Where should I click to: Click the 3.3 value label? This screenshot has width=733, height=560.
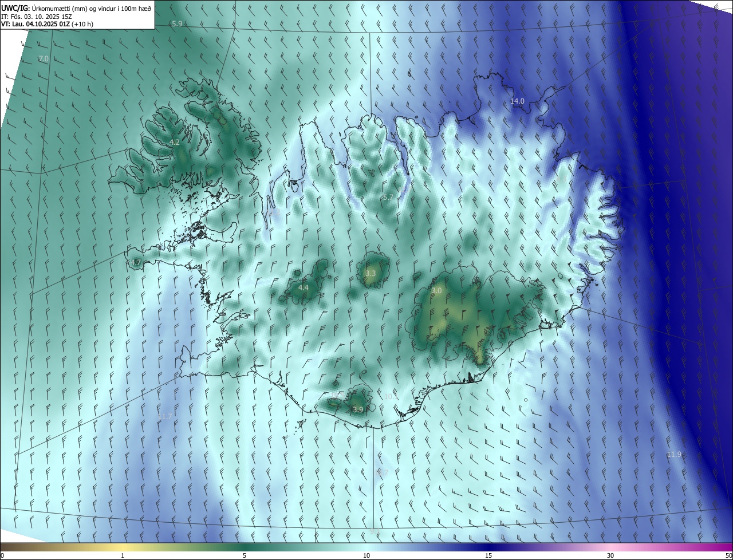[371, 274]
